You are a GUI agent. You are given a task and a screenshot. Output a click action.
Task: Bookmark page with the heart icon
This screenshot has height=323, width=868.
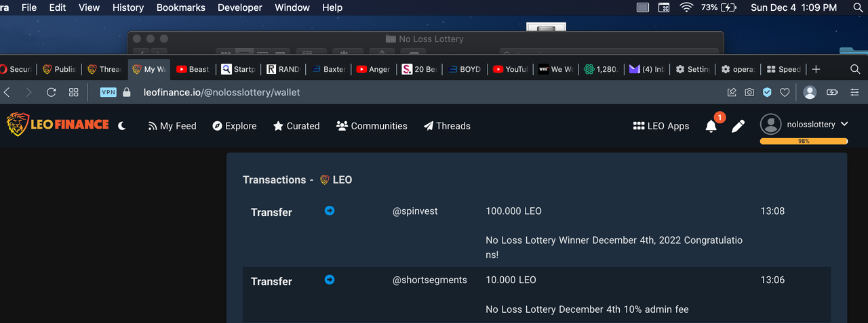[785, 92]
